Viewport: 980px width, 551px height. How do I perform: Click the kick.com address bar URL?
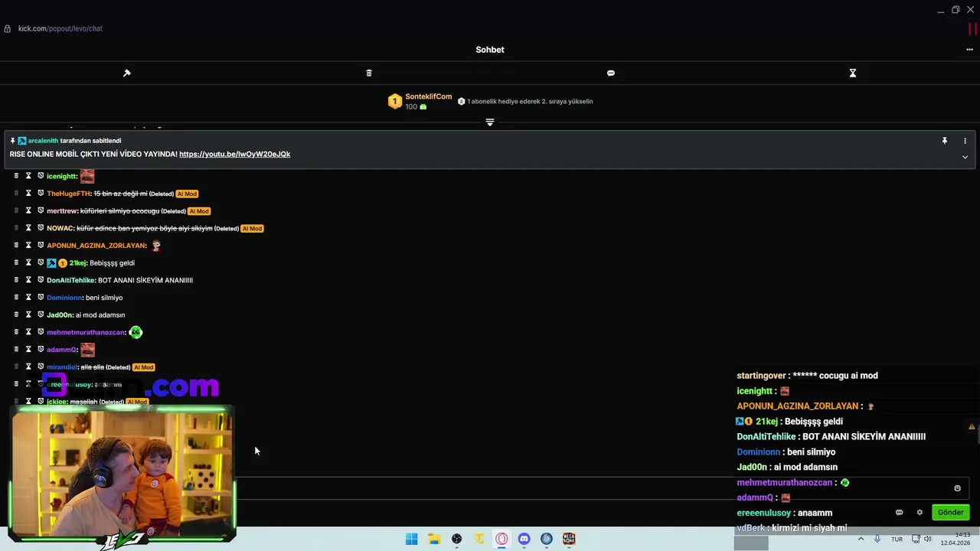(60, 28)
